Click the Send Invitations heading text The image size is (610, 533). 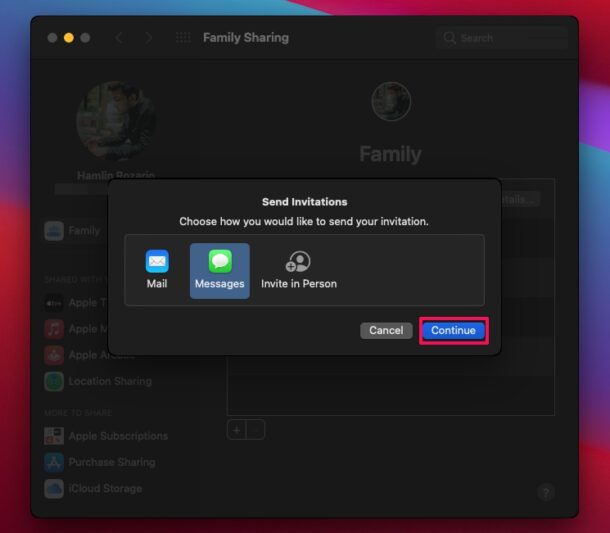tap(305, 202)
